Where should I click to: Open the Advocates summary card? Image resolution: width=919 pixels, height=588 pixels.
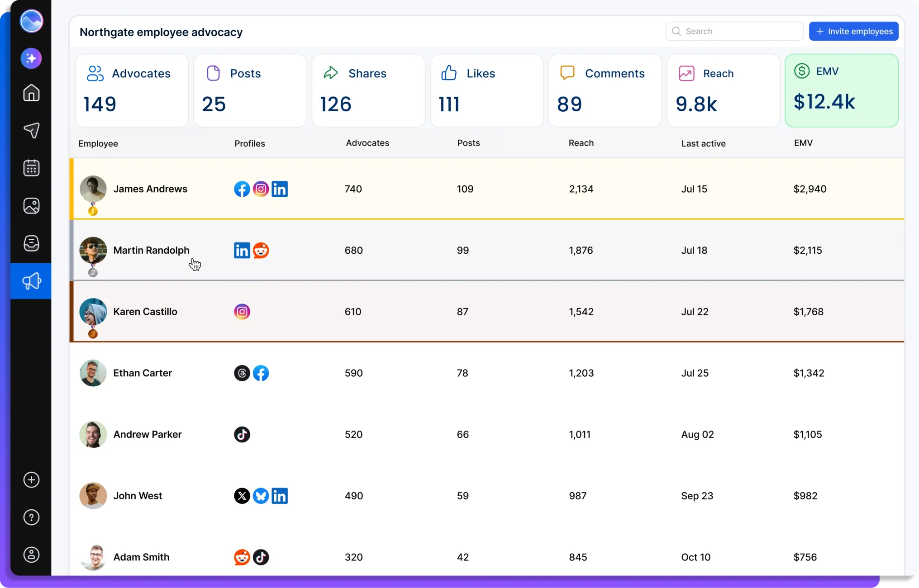pyautogui.click(x=132, y=90)
